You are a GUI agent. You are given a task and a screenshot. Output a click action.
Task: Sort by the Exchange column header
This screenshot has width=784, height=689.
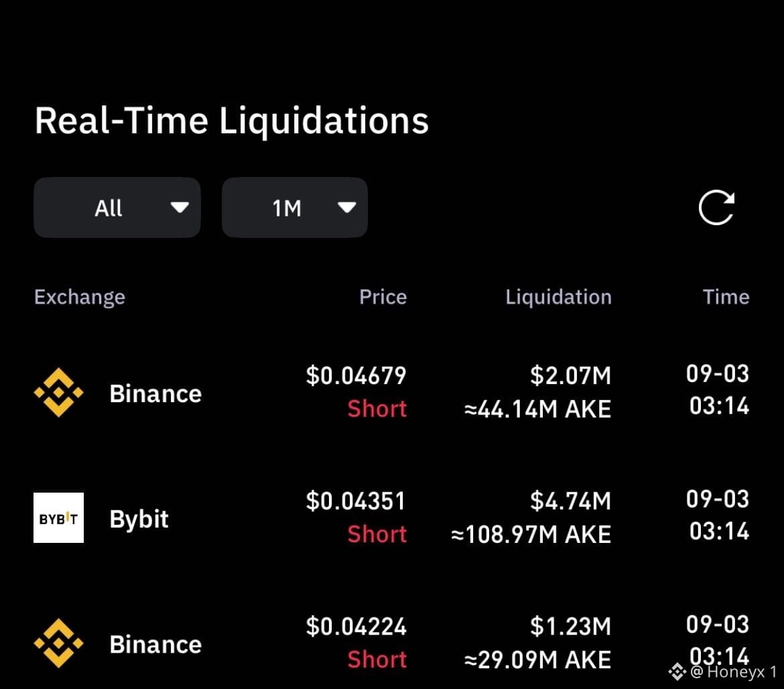[80, 297]
